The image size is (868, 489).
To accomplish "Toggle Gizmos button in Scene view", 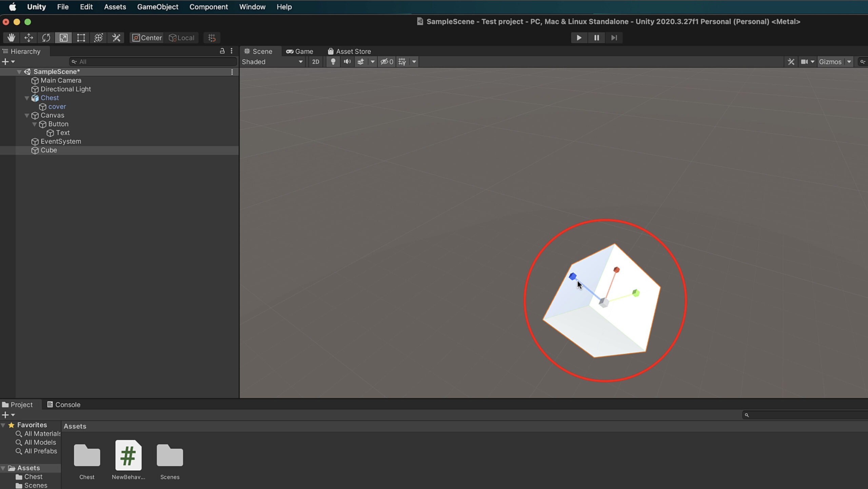I will [830, 62].
